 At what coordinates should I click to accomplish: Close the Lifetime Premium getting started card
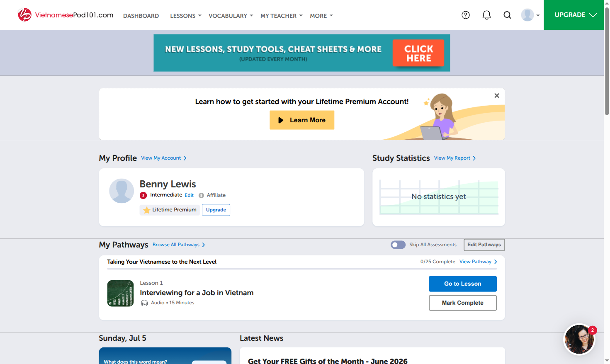pos(497,96)
